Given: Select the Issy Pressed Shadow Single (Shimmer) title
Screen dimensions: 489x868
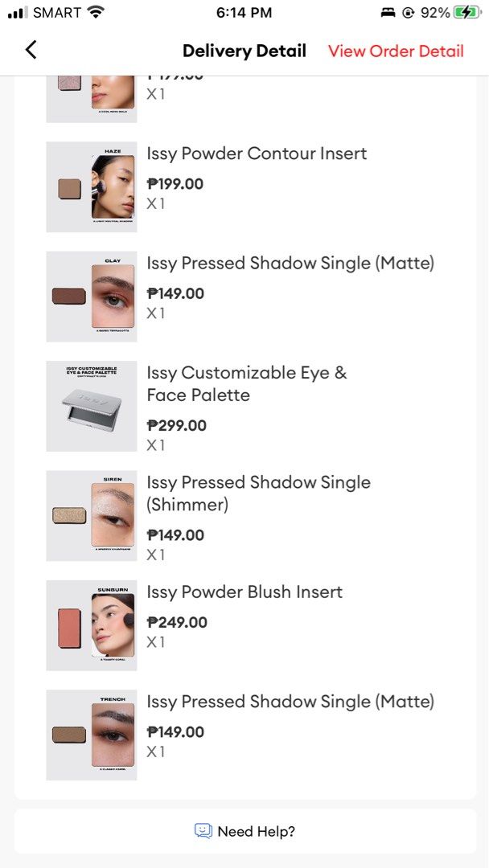Looking at the screenshot, I should [257, 493].
